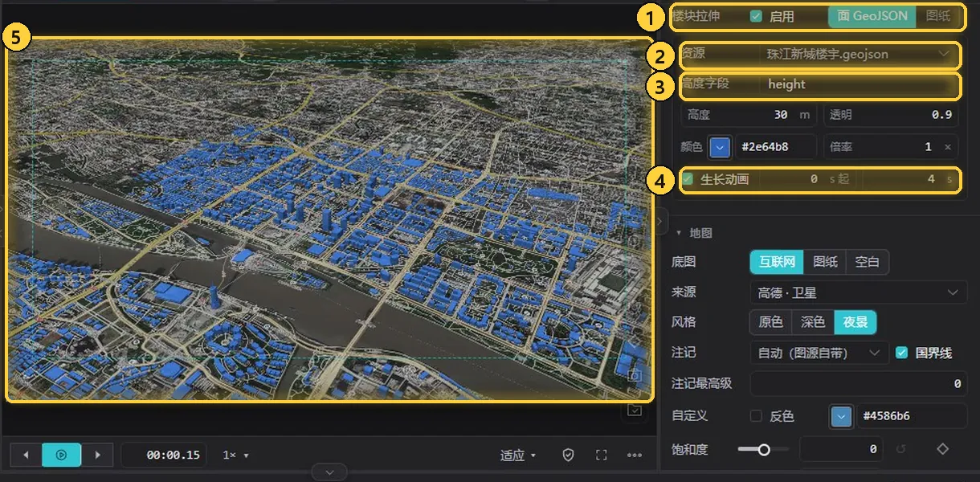Uncheck the 国界线 checkbox
Viewport: 980px width, 482px height.
(x=901, y=353)
